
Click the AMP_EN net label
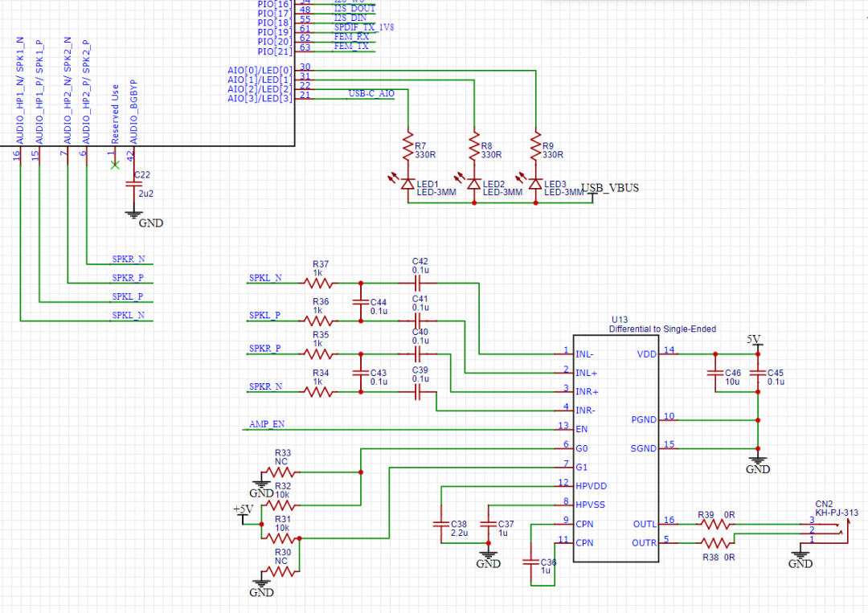266,423
